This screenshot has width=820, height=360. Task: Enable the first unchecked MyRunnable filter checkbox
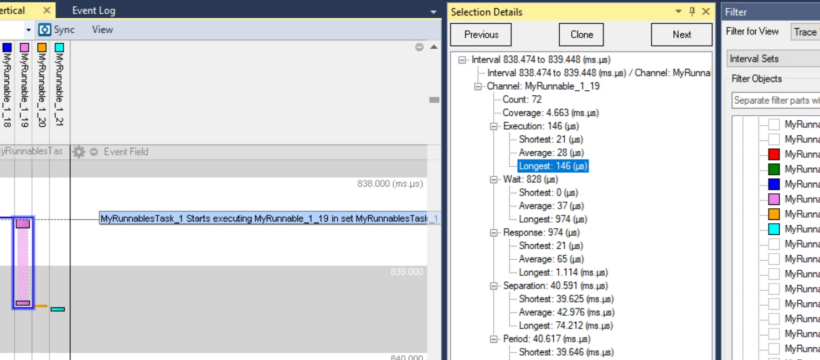point(774,125)
